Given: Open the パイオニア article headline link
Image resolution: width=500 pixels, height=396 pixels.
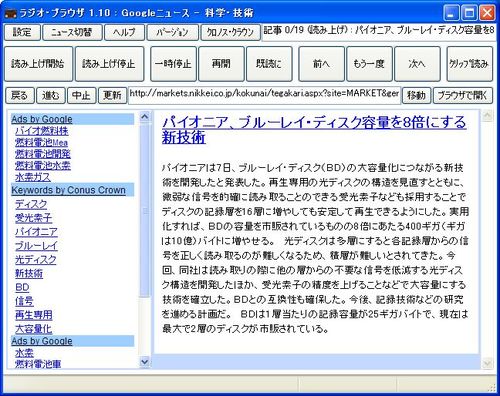Looking at the screenshot, I should (314, 130).
